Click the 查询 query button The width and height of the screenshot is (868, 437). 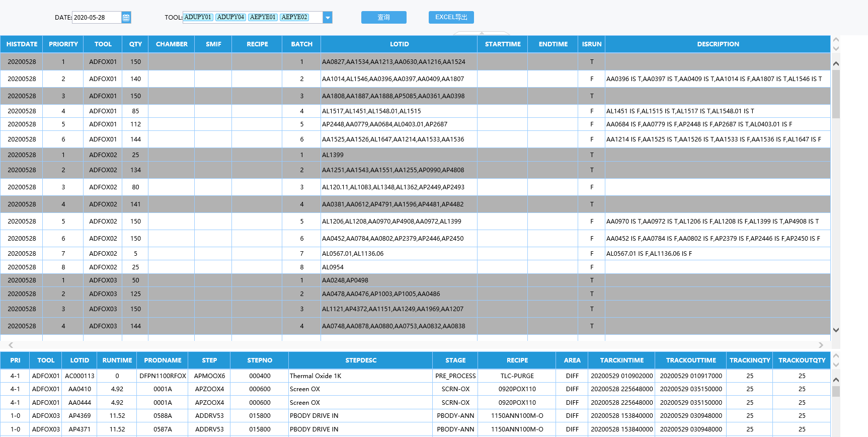pyautogui.click(x=384, y=18)
